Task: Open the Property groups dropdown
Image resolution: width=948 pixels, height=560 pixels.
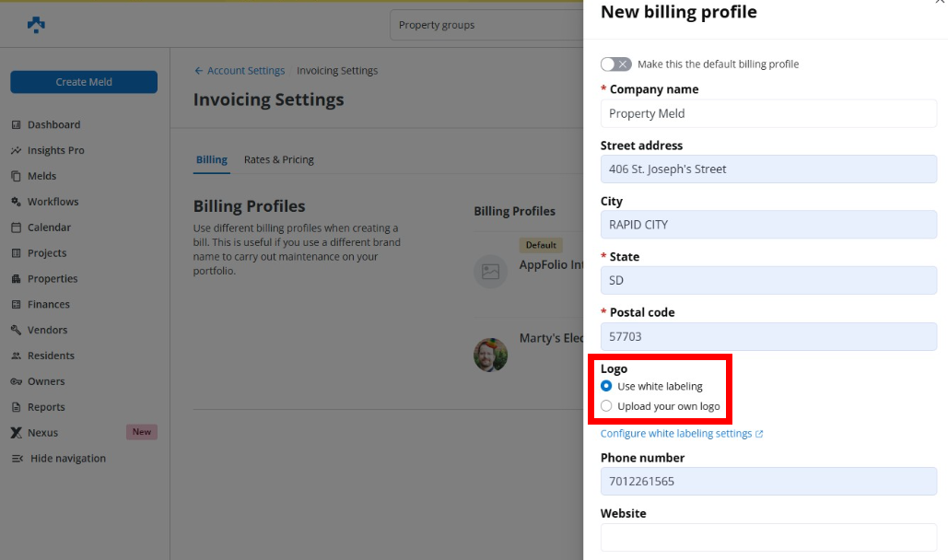Action: pyautogui.click(x=486, y=25)
